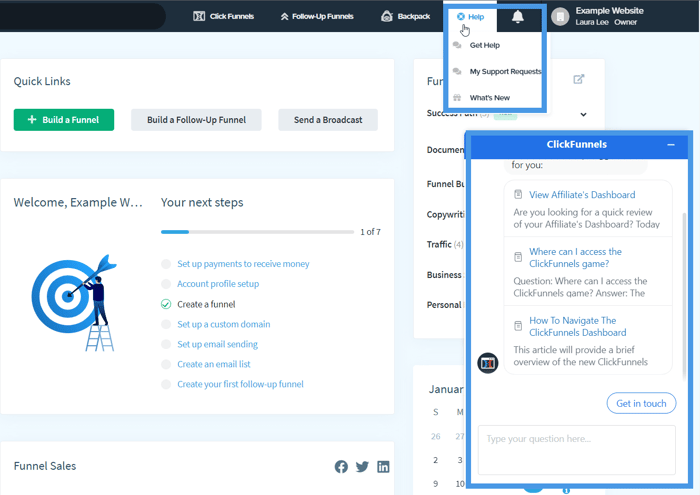Screen dimensions: 700x495
Task: Click the 1 of 7 progress label
Action: click(370, 232)
